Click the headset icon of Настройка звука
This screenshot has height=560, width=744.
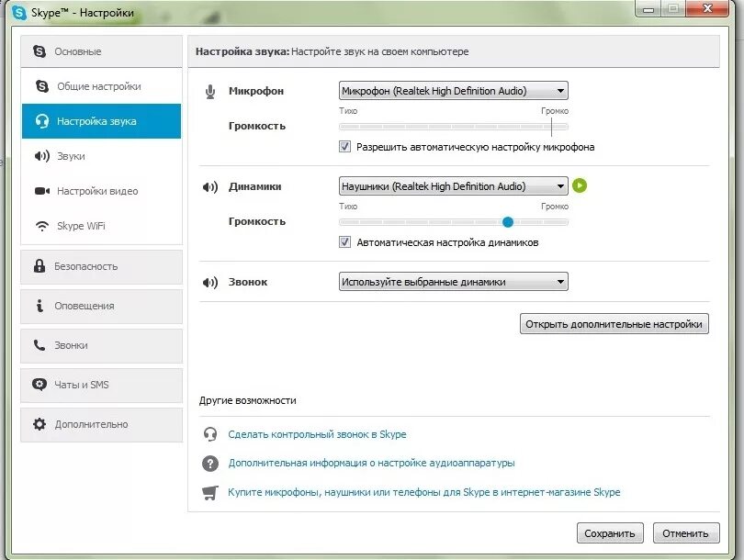point(42,121)
